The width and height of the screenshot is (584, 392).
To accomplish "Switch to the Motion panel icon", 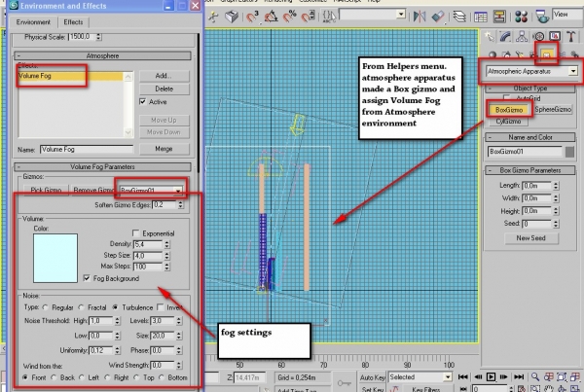I will tap(538, 37).
